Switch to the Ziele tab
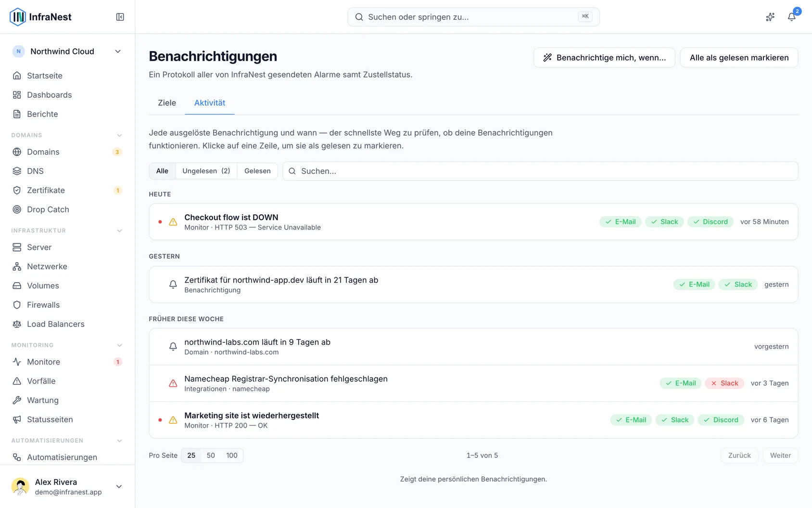The height and width of the screenshot is (508, 812). click(167, 103)
